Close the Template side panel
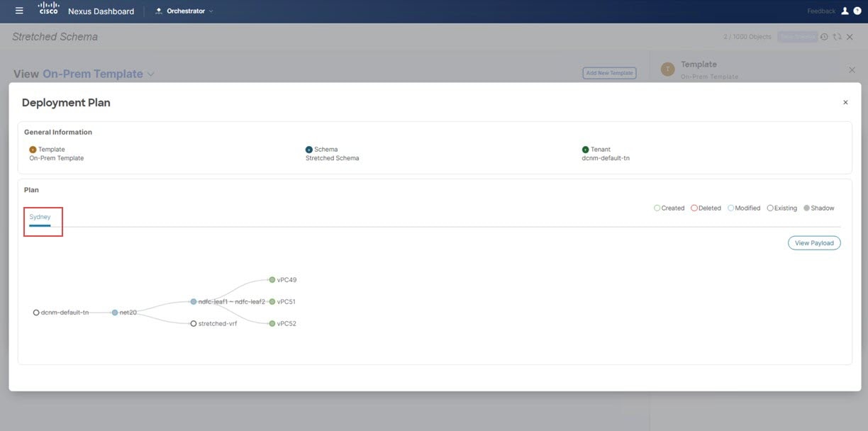868x431 pixels. [852, 69]
